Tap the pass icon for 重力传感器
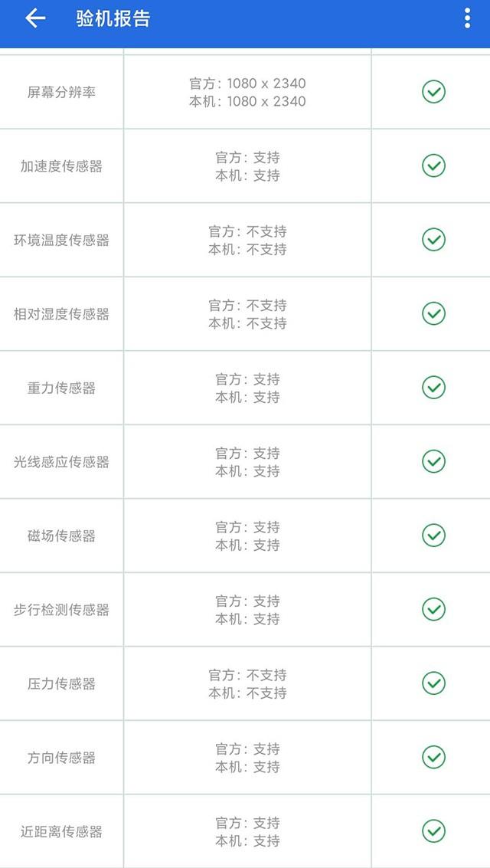 click(433, 388)
